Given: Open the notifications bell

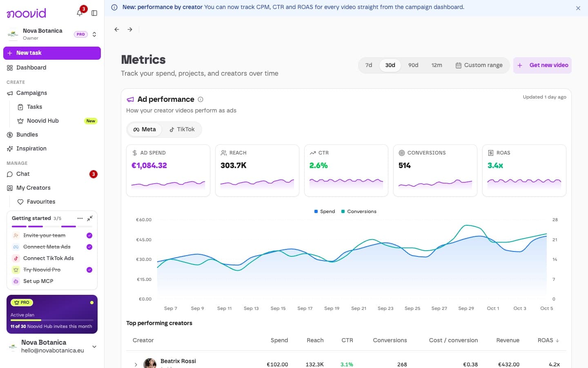Looking at the screenshot, I should (x=80, y=13).
